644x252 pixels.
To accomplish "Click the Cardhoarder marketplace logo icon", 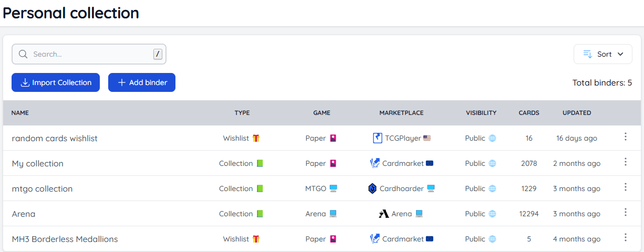I will [372, 188].
